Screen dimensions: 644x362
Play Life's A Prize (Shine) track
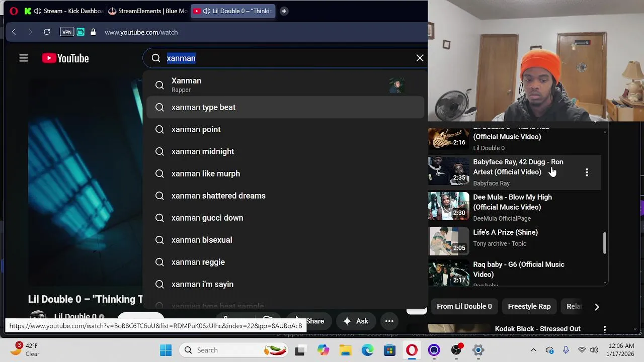505,232
